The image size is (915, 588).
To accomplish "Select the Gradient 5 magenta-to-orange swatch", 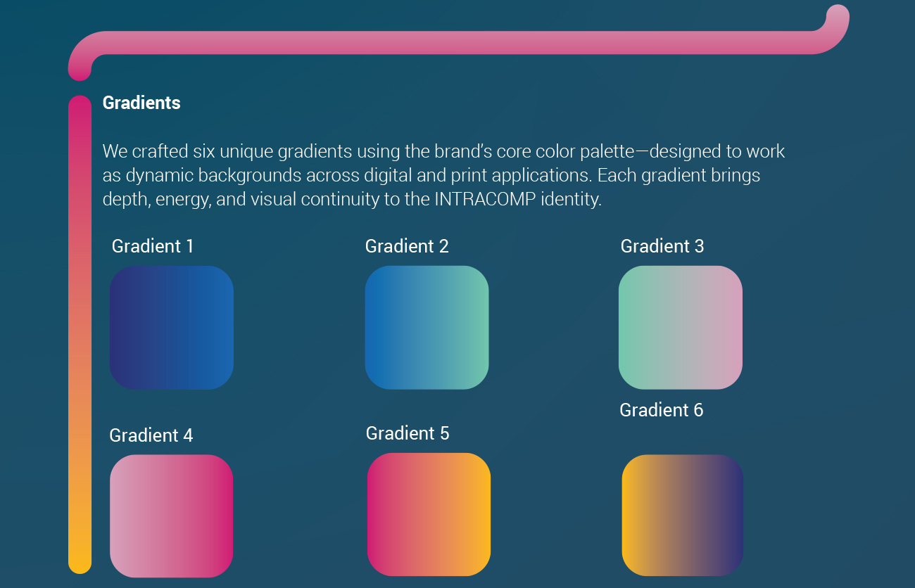I will click(429, 514).
